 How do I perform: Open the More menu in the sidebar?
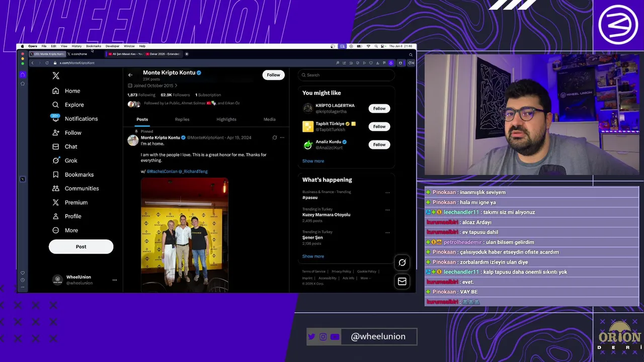pyautogui.click(x=65, y=230)
